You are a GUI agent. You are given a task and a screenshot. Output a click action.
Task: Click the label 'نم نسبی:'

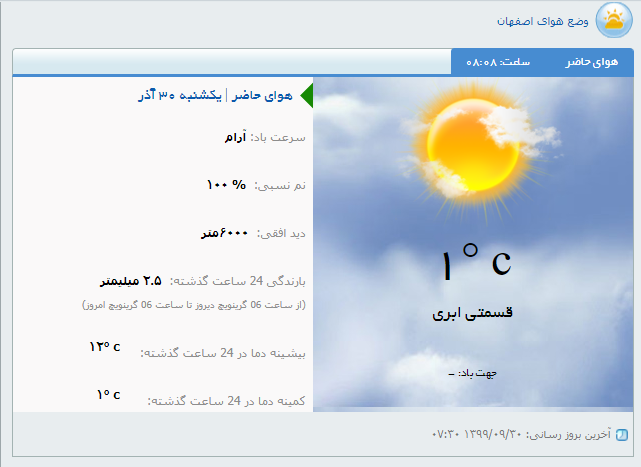[x=280, y=185]
